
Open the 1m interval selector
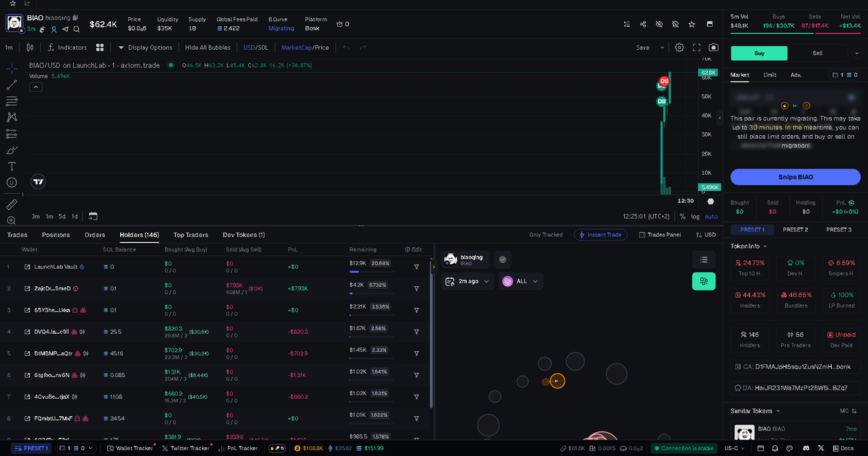[9, 48]
